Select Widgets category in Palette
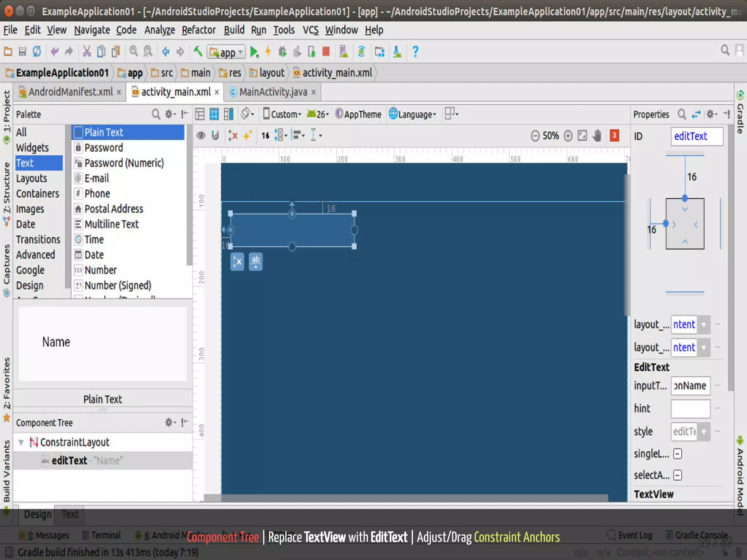747x560 pixels. (x=32, y=148)
